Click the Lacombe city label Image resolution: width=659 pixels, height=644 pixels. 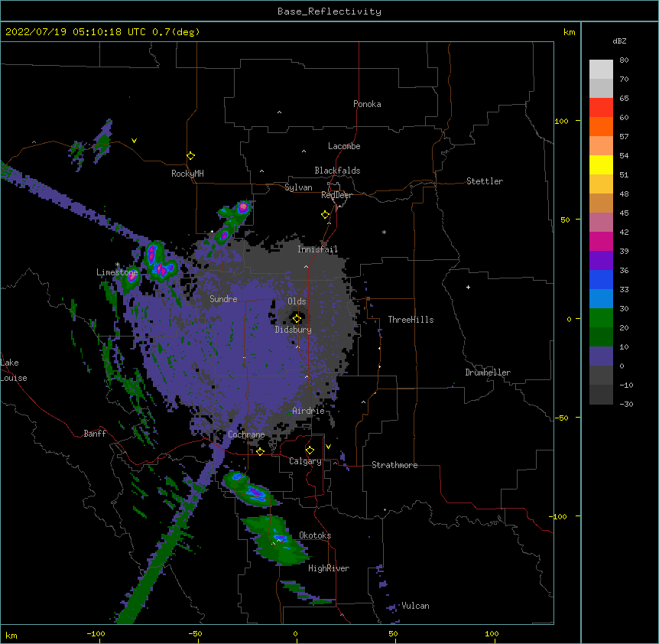[x=344, y=146]
